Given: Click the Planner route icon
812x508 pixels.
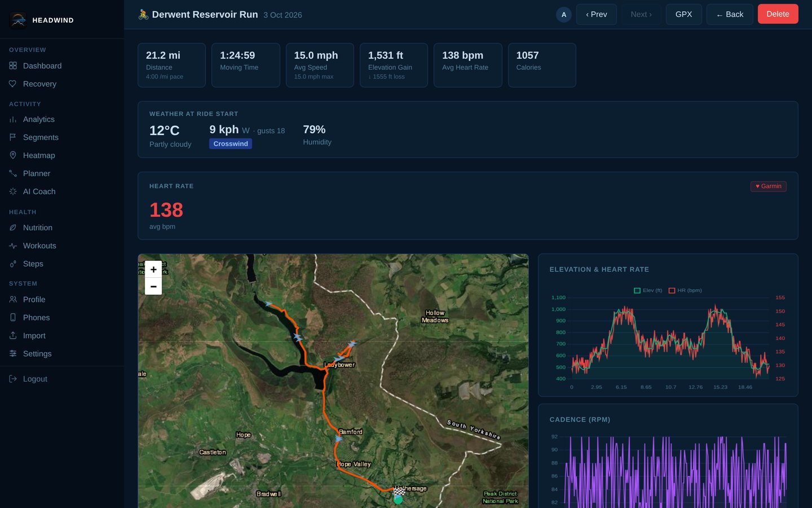Looking at the screenshot, I should point(13,174).
